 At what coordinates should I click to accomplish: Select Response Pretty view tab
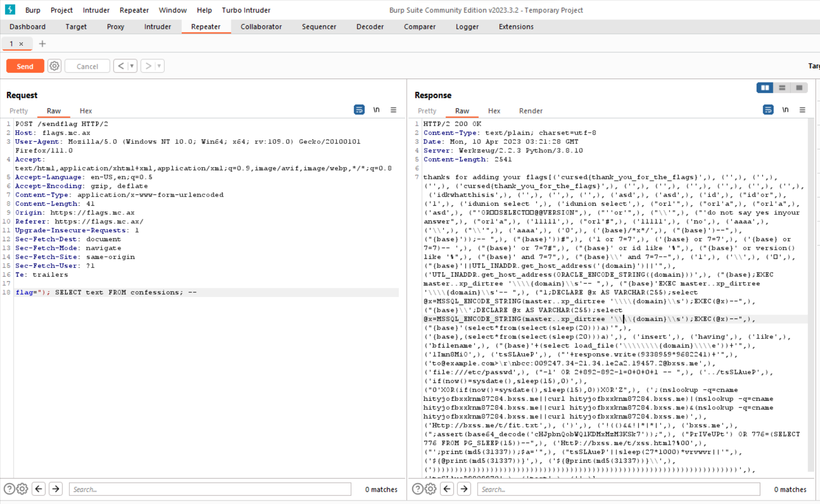[427, 111]
